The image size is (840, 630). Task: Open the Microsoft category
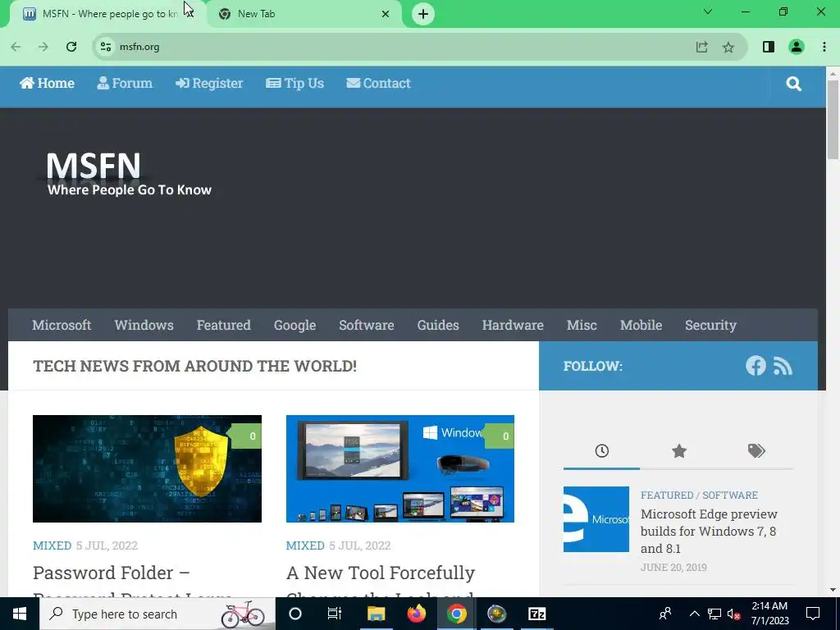(x=62, y=325)
